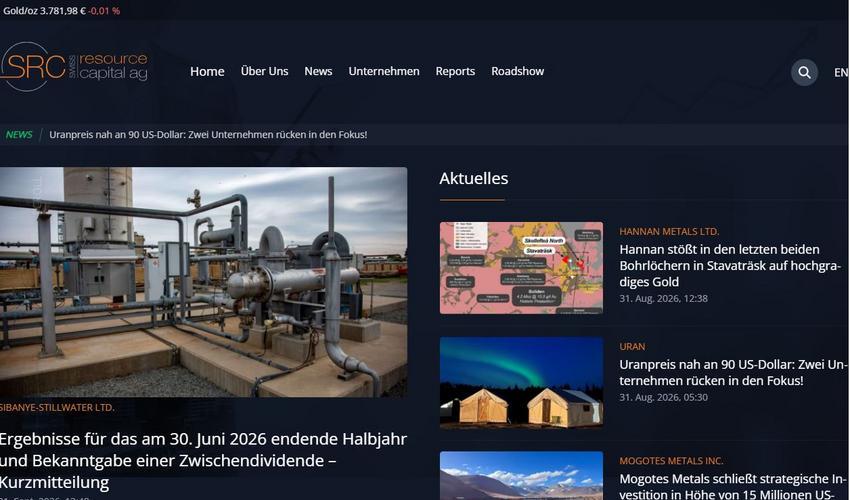
Task: Open the Reports menu item
Action: pos(455,72)
